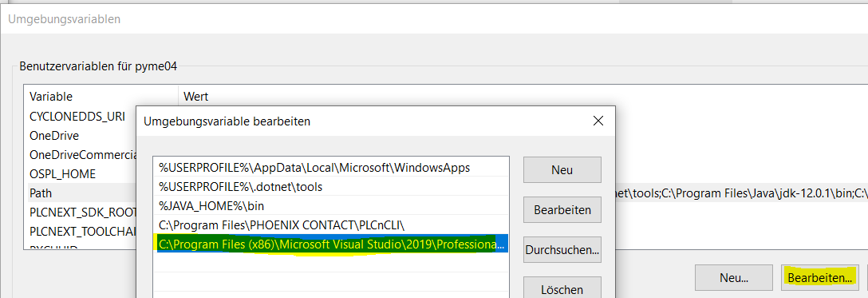Screen dimensions: 868x298
Task: Click Bearbeiten button in edit dialog
Action: 562,210
